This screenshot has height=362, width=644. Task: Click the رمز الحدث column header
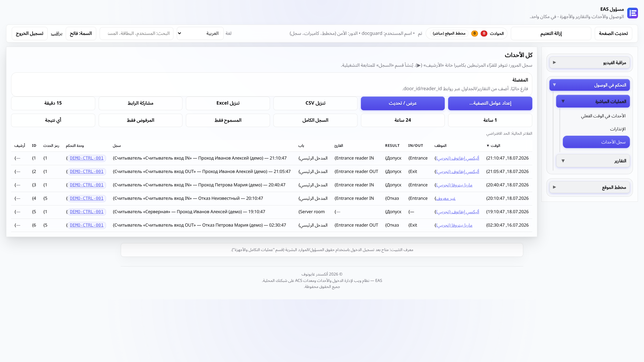click(x=51, y=145)
